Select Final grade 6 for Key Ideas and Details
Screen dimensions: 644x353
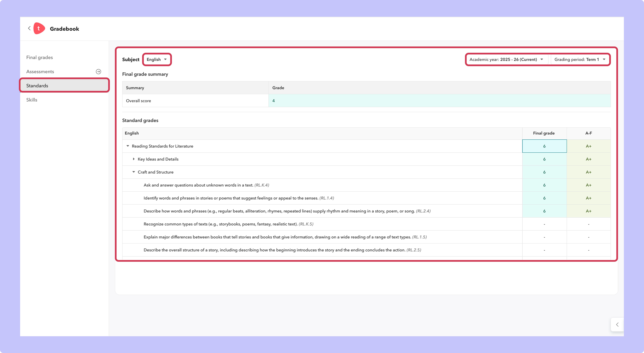pyautogui.click(x=545, y=159)
